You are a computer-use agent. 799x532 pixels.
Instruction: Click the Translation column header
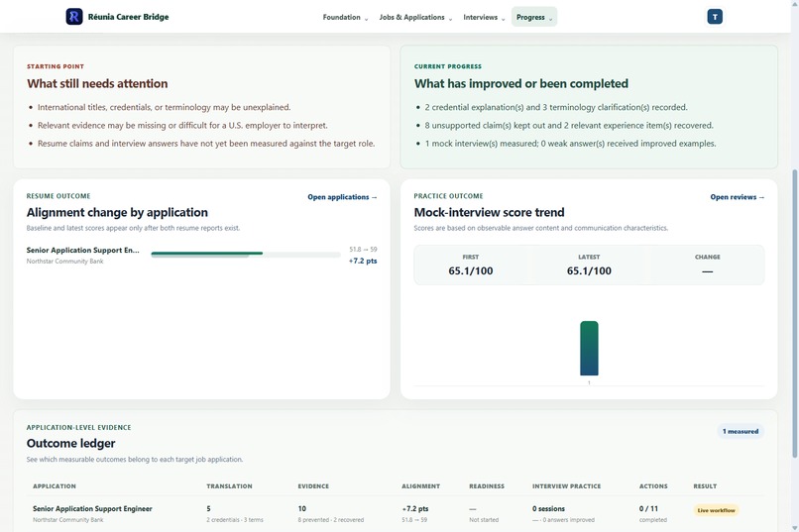[229, 486]
